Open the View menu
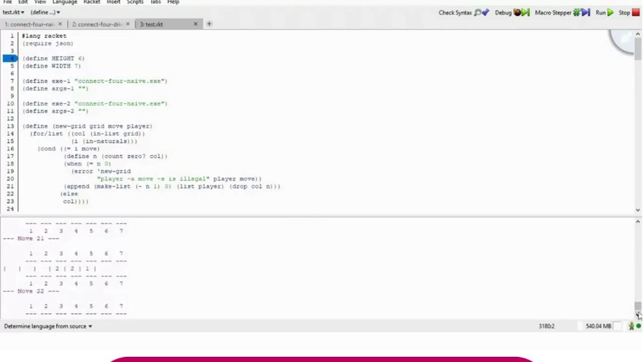This screenshot has height=362, width=644. 40,2
